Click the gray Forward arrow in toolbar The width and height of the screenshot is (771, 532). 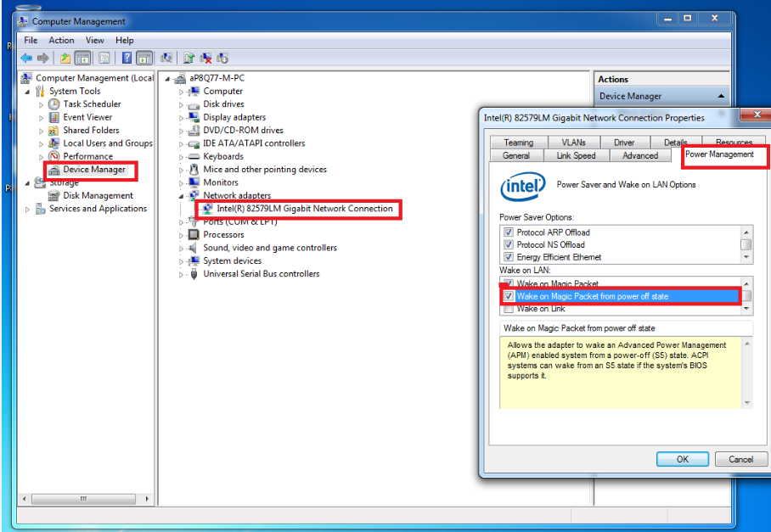43,59
